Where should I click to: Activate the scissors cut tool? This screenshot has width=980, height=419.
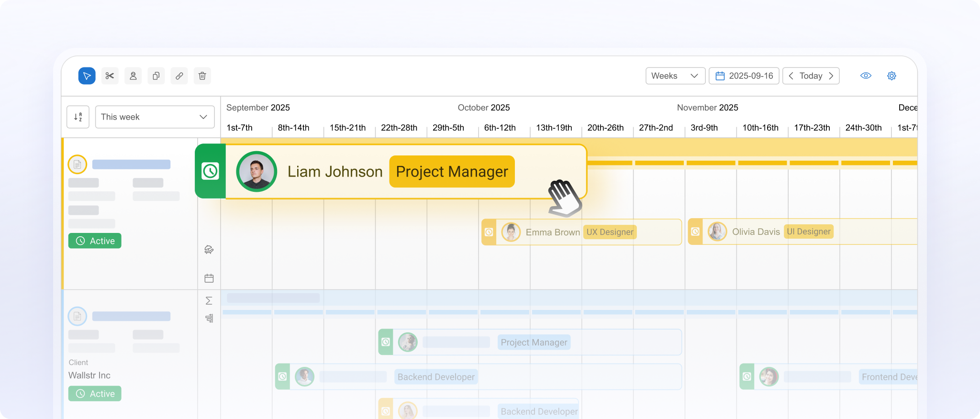110,76
